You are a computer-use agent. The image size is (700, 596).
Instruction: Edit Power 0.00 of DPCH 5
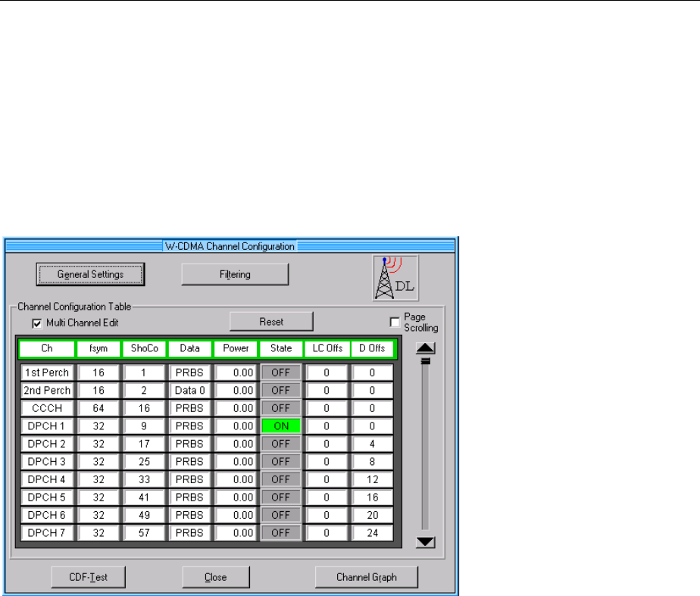coord(236,498)
